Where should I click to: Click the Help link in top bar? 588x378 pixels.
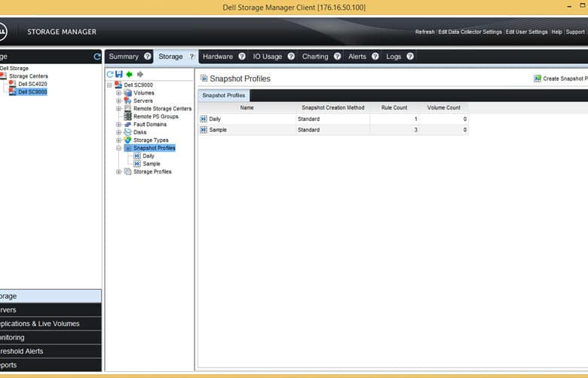point(556,32)
